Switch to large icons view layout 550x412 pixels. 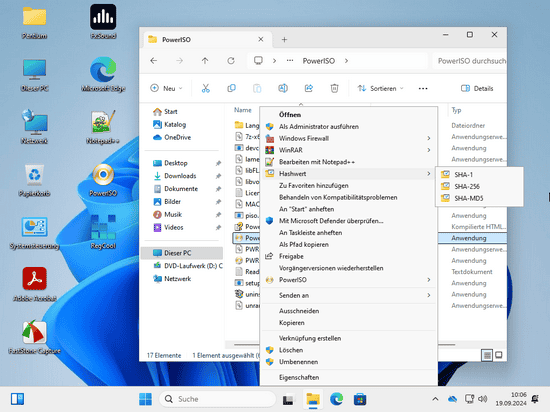pyautogui.click(x=498, y=355)
